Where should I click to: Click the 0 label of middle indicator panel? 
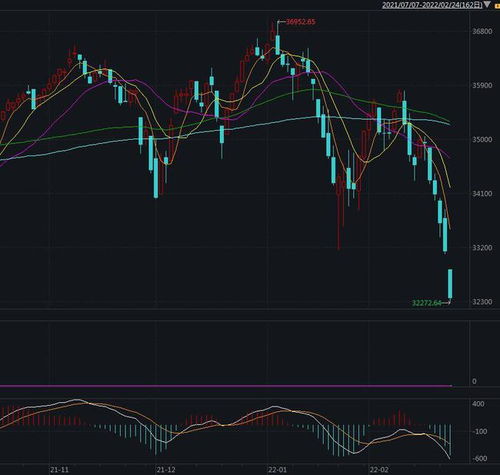point(474,381)
